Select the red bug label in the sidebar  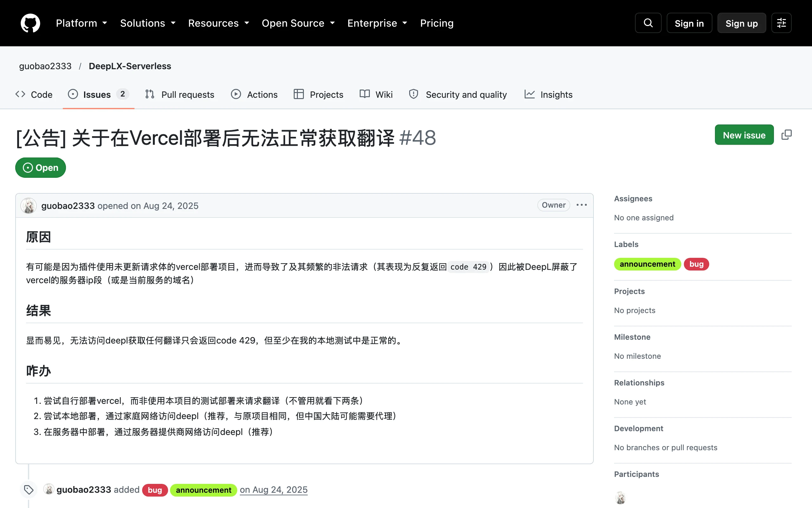tap(696, 264)
